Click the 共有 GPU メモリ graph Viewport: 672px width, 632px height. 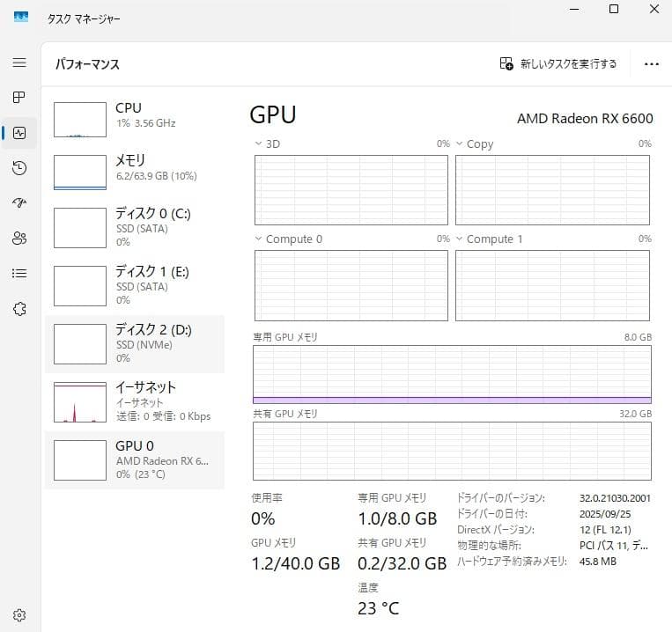(452, 452)
